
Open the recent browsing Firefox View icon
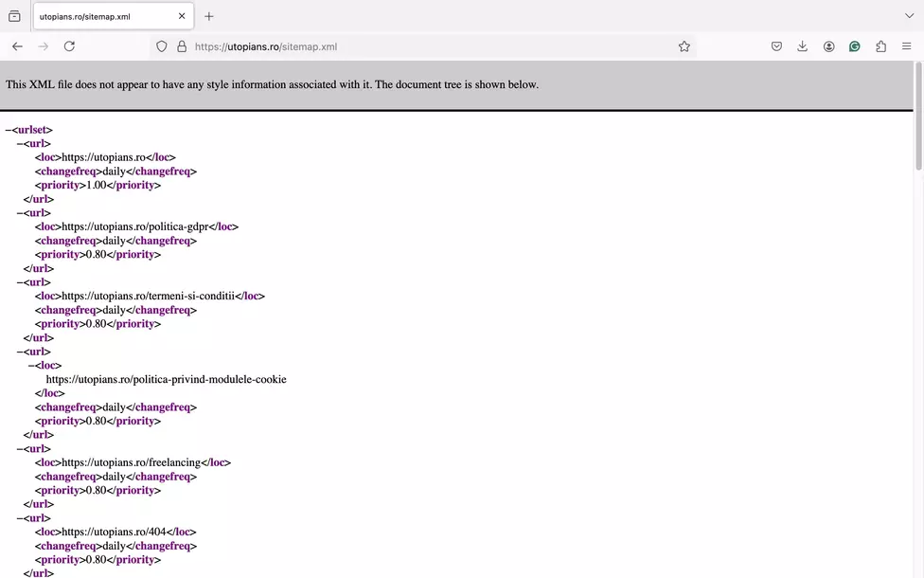(x=15, y=16)
